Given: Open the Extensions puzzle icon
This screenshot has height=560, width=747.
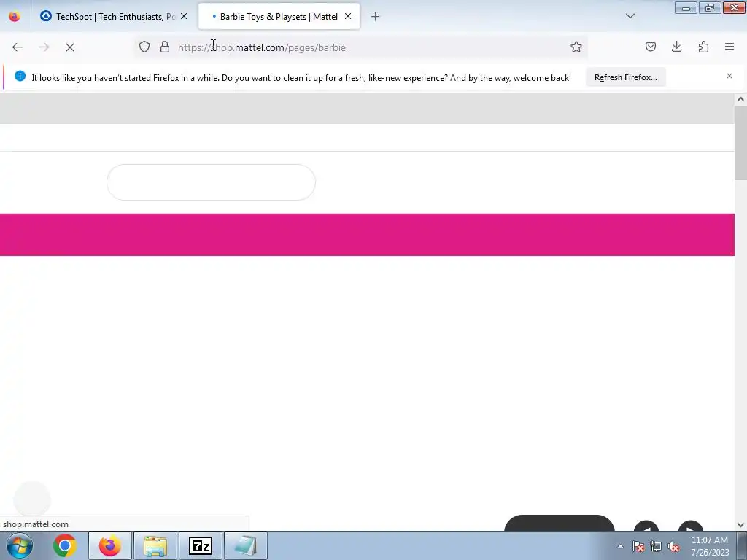Looking at the screenshot, I should pos(703,47).
